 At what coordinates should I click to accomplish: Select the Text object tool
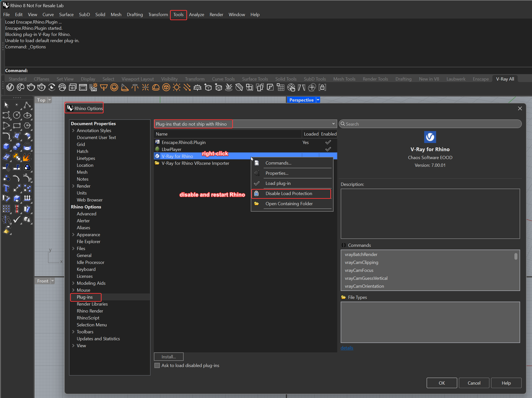[x=6, y=188]
